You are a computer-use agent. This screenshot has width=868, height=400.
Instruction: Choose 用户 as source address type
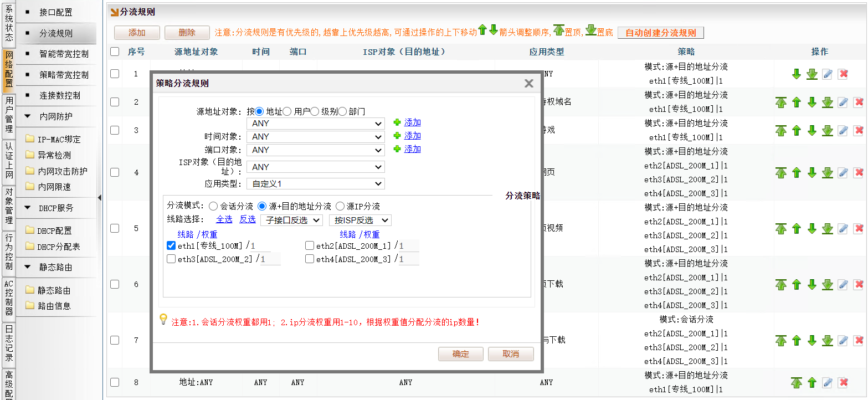287,111
